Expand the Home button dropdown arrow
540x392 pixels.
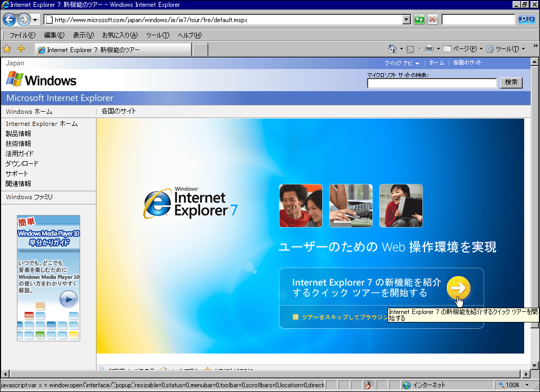(x=401, y=49)
